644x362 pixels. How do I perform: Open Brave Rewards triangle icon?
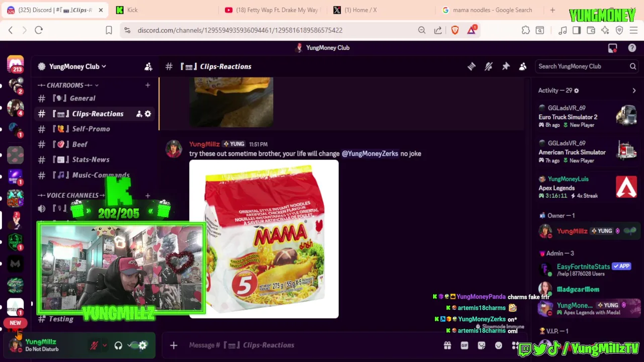tap(471, 30)
